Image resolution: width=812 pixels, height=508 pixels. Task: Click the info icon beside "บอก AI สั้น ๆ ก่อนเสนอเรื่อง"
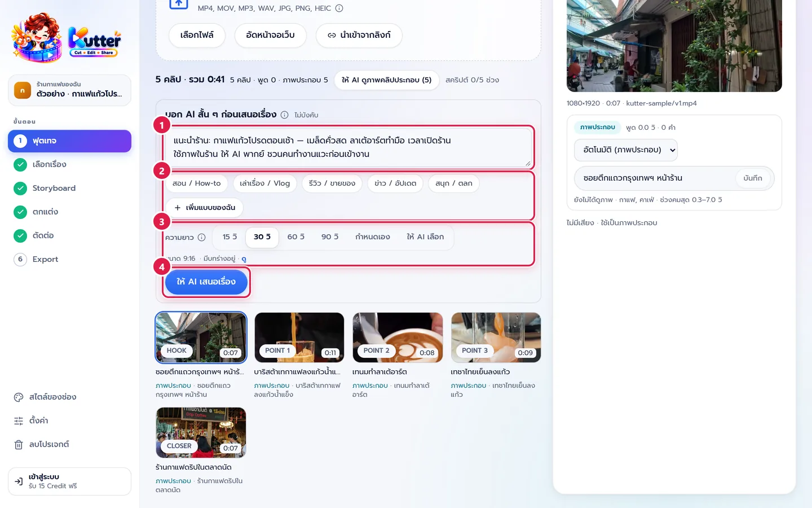tap(285, 115)
